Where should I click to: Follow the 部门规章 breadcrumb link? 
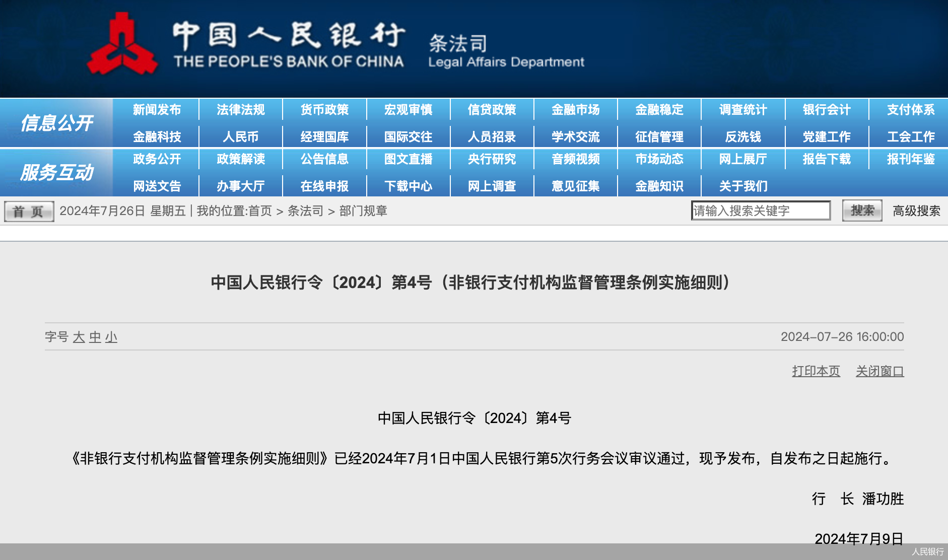[x=363, y=211]
